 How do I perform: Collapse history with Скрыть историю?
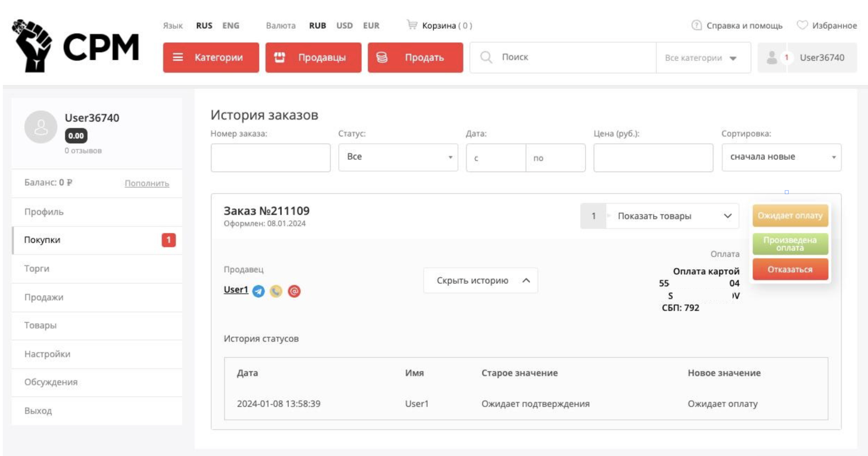[x=480, y=280]
